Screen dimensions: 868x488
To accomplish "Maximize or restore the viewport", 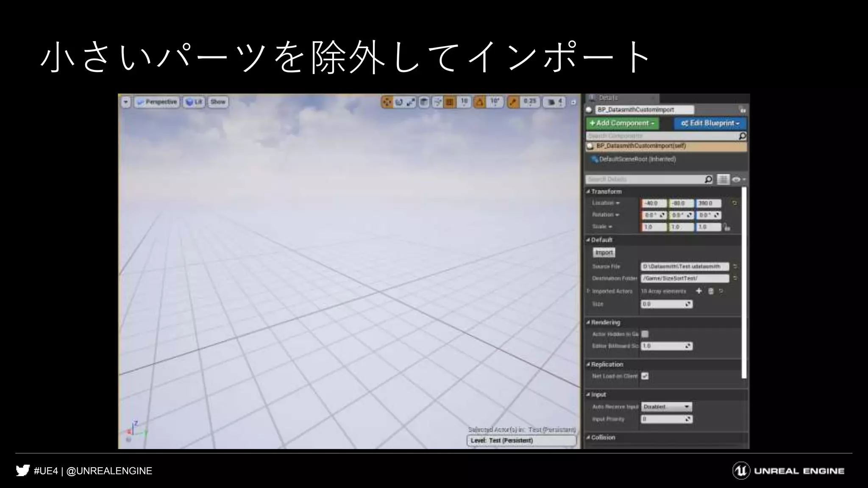I will [x=573, y=102].
